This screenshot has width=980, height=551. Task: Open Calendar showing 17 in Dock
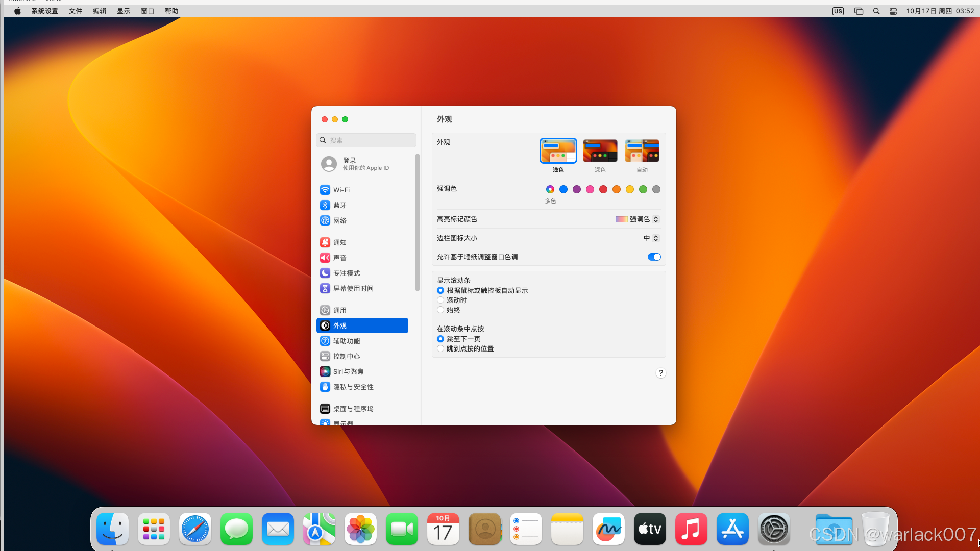pyautogui.click(x=443, y=529)
